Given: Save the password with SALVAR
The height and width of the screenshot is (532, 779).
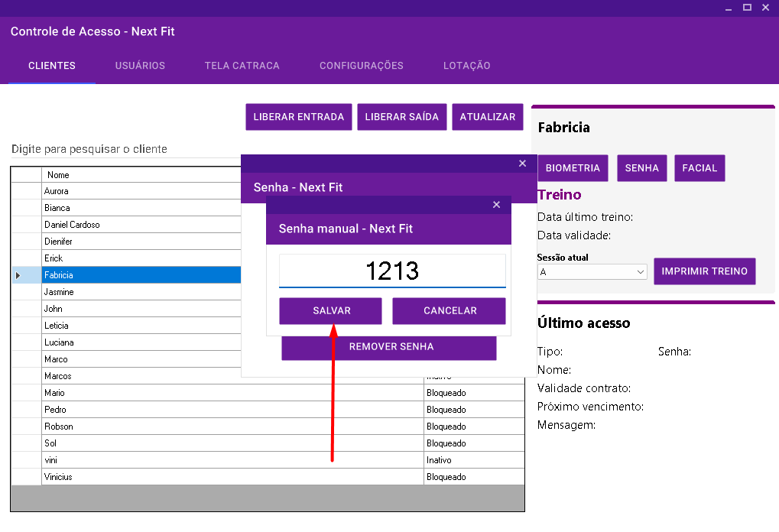Looking at the screenshot, I should (x=330, y=311).
